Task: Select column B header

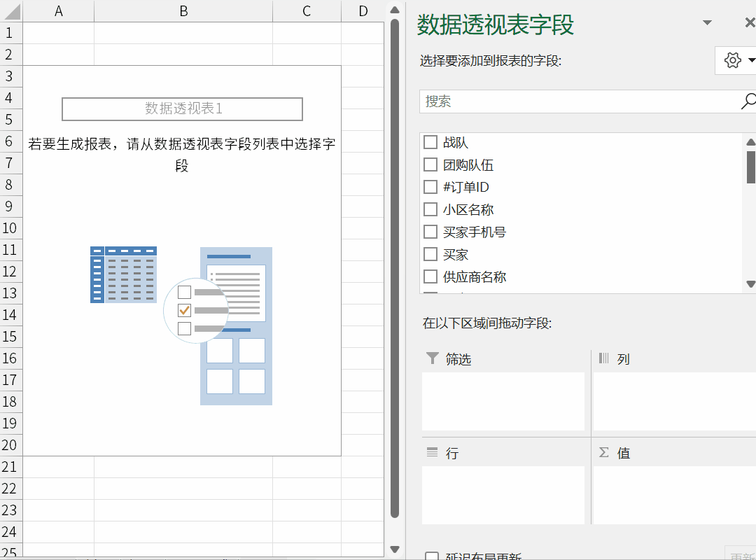Action: click(x=183, y=11)
